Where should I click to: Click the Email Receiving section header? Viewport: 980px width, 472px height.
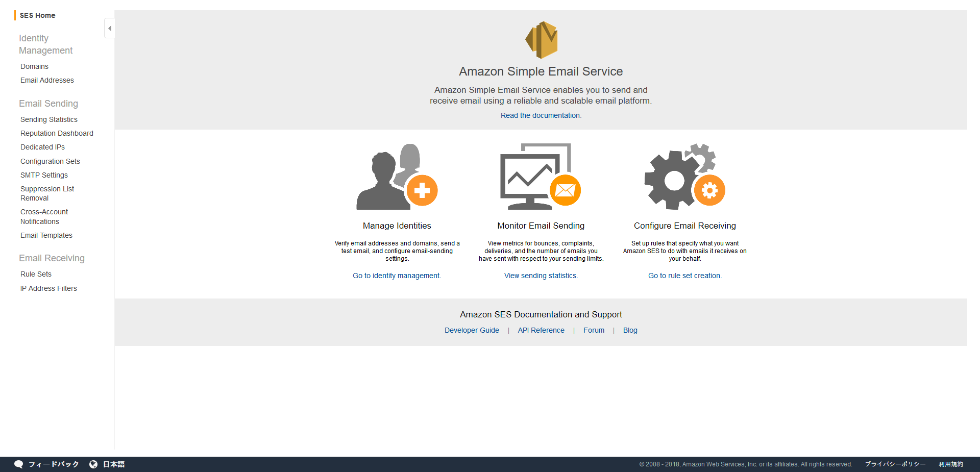52,258
